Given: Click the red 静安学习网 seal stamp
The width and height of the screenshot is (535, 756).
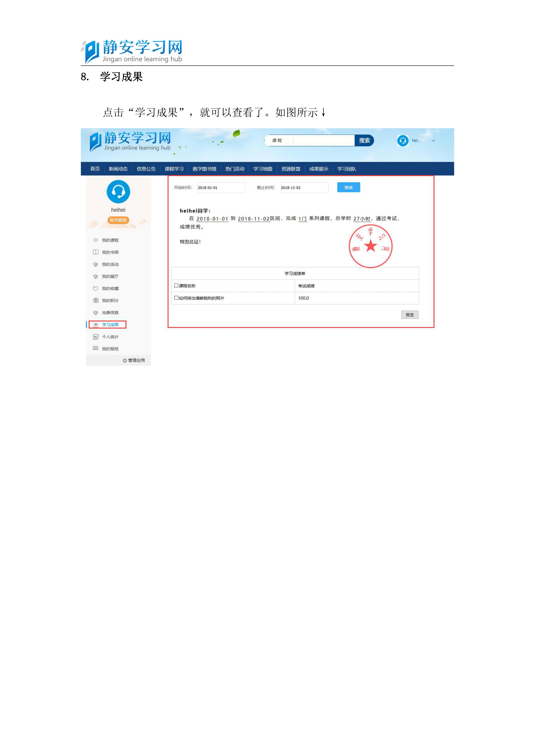Looking at the screenshot, I should click(x=371, y=246).
